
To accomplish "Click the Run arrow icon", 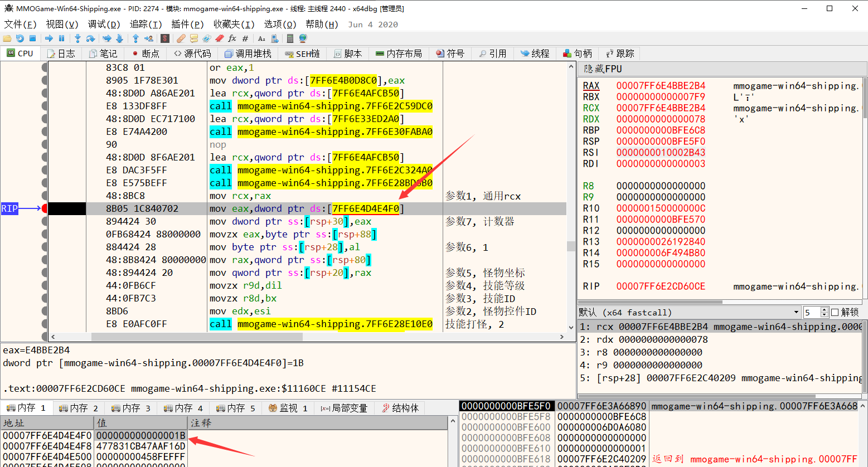I will 49,38.
